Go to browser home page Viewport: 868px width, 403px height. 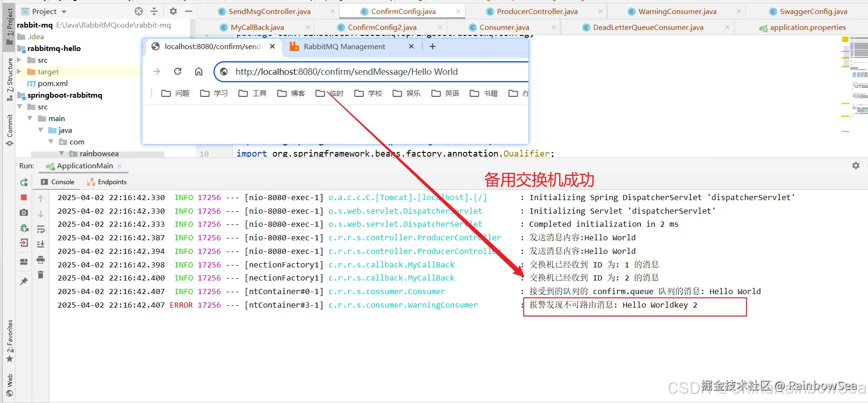click(199, 71)
